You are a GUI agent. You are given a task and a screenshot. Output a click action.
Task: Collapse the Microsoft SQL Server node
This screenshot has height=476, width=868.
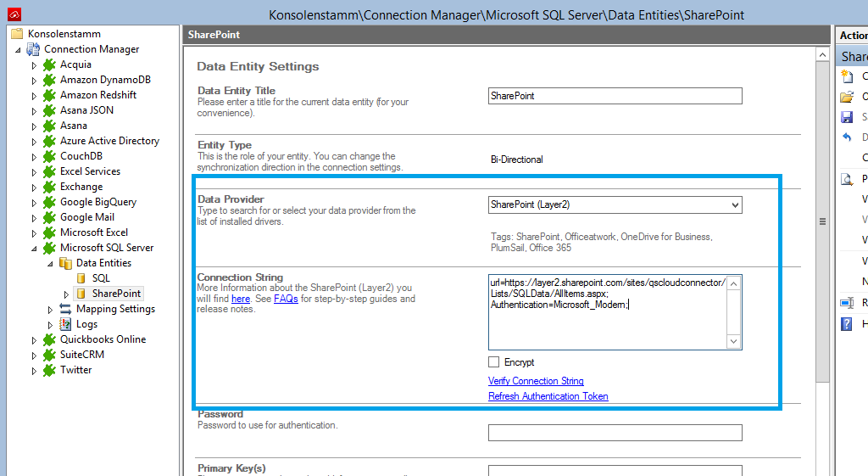[x=34, y=249]
